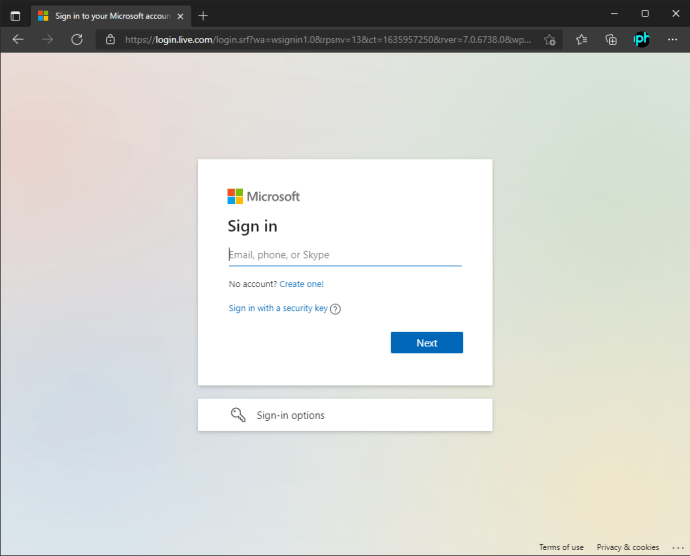
Task: Open the browser profile avatar
Action: pos(642,39)
